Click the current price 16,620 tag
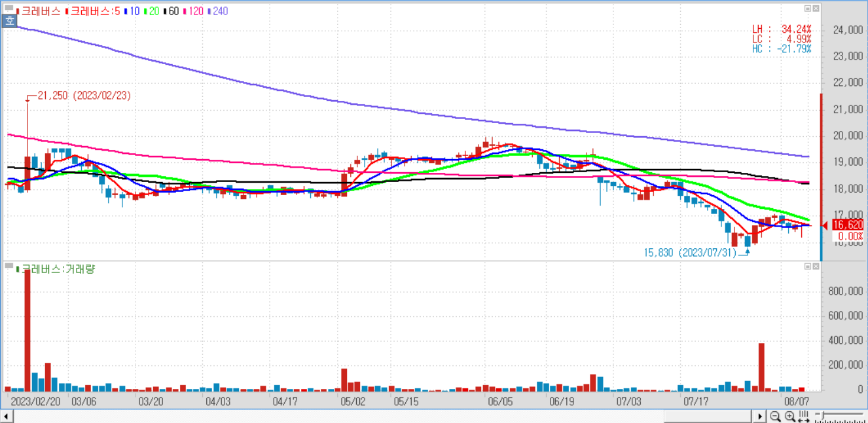This screenshot has width=868, height=423. click(848, 225)
